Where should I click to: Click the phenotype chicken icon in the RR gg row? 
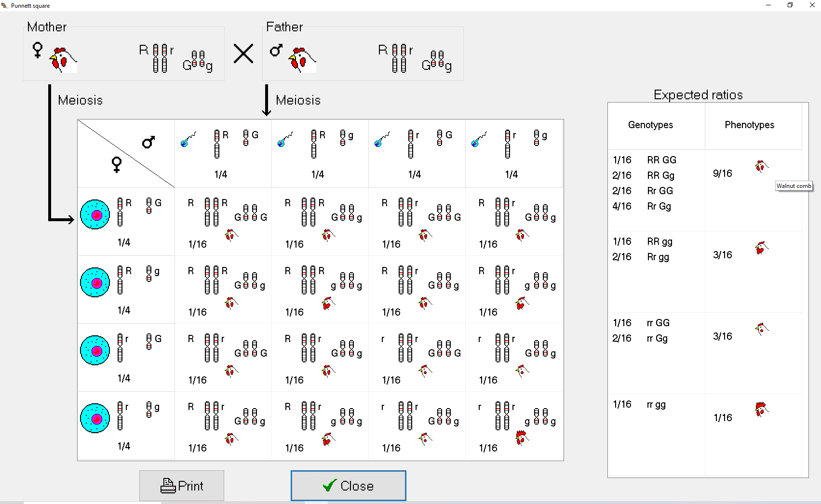(761, 248)
